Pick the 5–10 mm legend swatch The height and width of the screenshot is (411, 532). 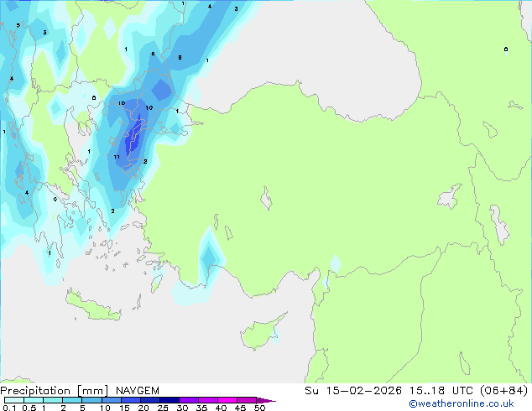[x=92, y=400]
